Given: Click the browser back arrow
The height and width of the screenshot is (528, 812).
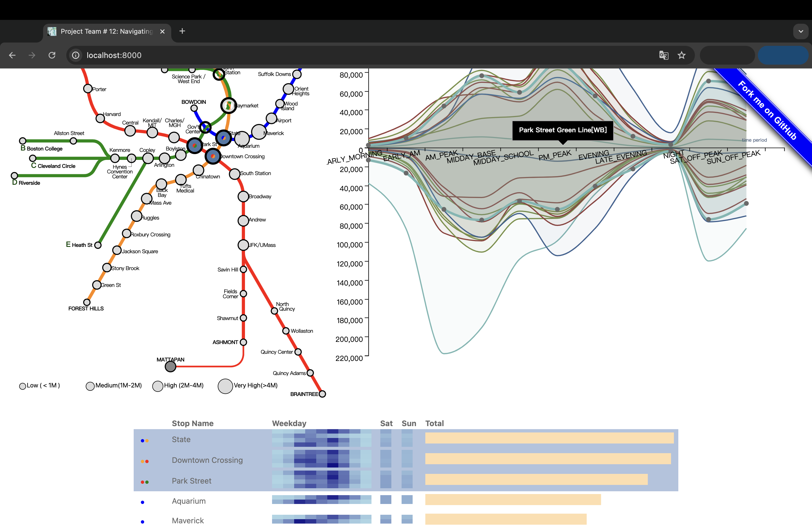Looking at the screenshot, I should pos(12,55).
